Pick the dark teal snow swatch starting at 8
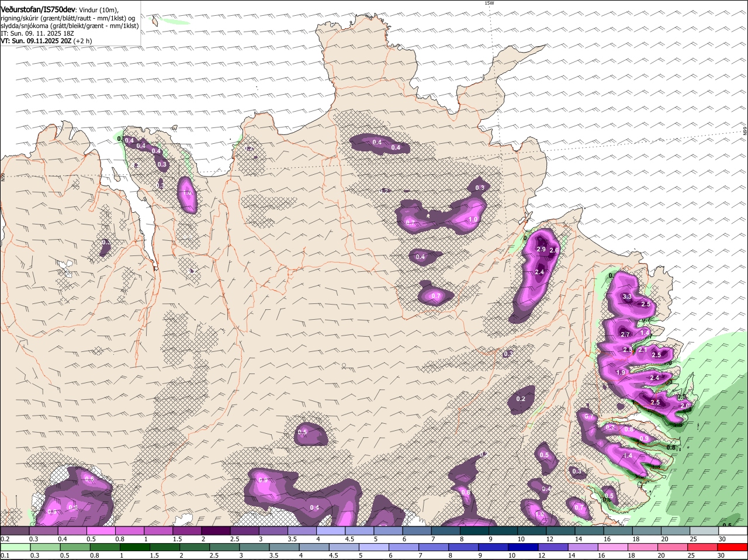748x560 pixels. pos(475,531)
